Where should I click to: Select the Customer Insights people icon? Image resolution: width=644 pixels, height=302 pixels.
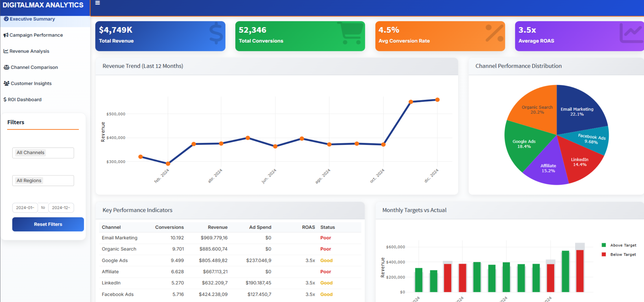tap(6, 83)
